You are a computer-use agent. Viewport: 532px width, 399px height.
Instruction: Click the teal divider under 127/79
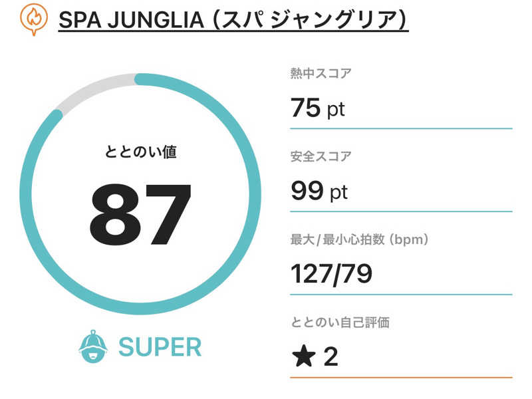pyautogui.click(x=401, y=294)
